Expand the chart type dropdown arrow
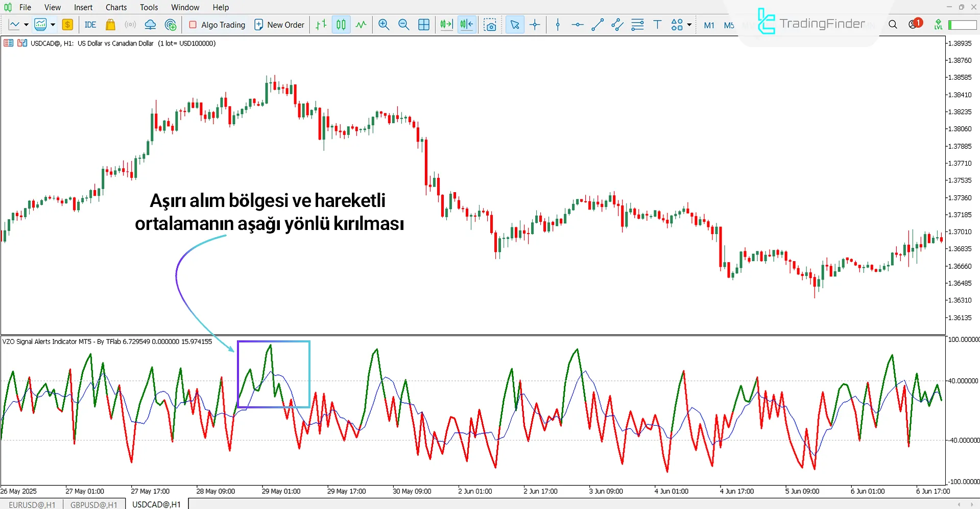 26,25
